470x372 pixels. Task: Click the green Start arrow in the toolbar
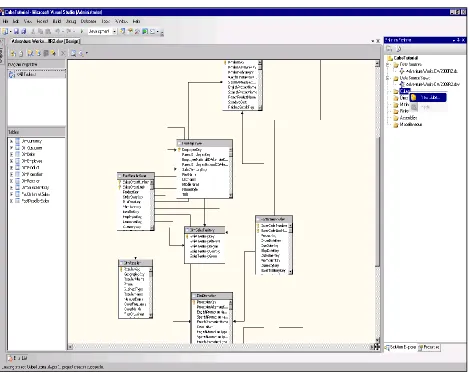pyautogui.click(x=82, y=31)
